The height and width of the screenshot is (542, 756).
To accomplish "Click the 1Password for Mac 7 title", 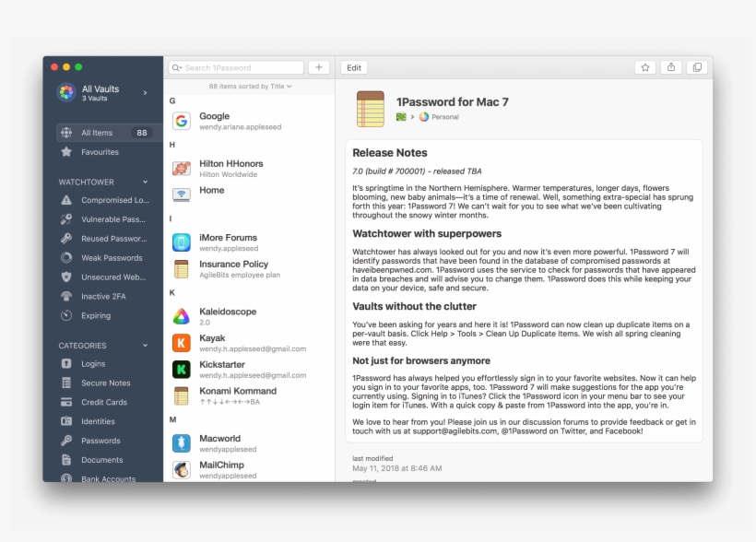I will pyautogui.click(x=453, y=101).
